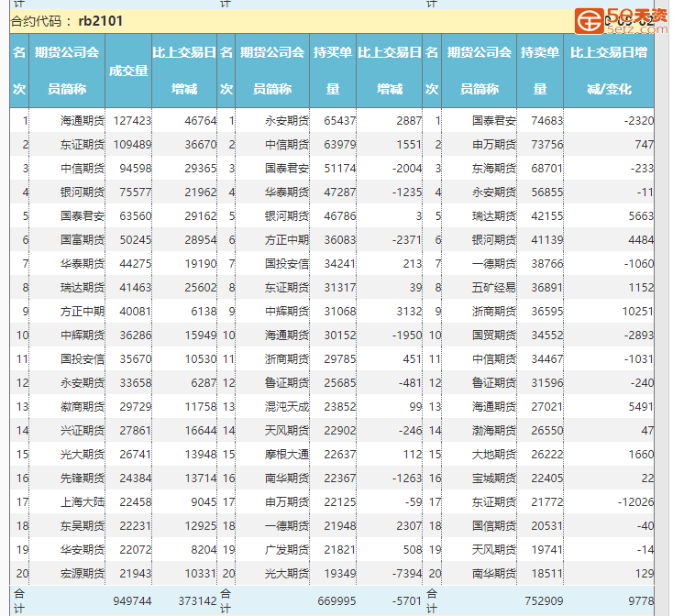Click long position value 65437

[340, 121]
